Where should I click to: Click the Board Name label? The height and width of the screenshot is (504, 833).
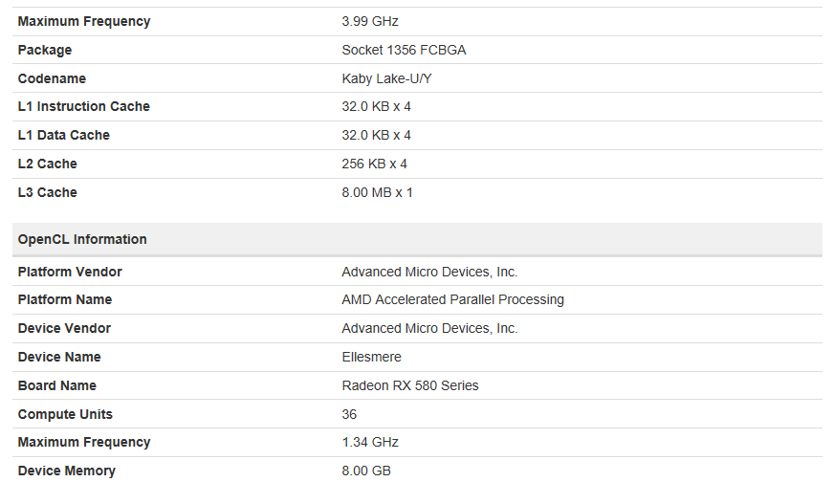(56, 385)
